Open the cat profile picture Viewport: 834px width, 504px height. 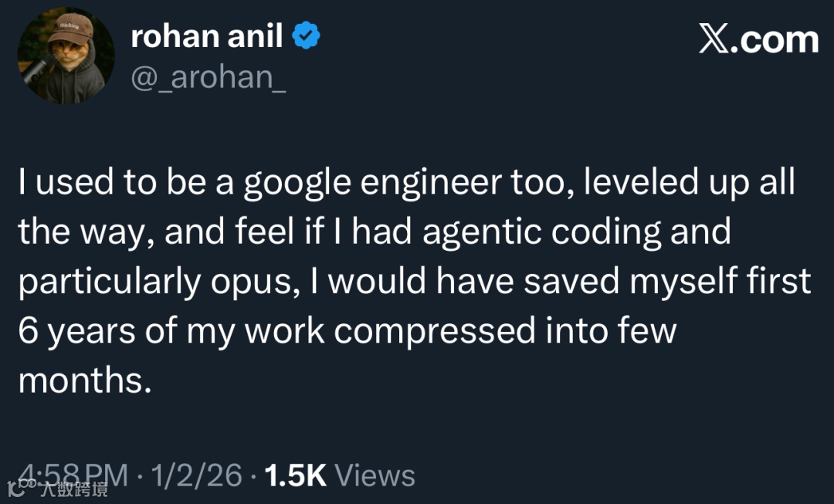tap(66, 56)
